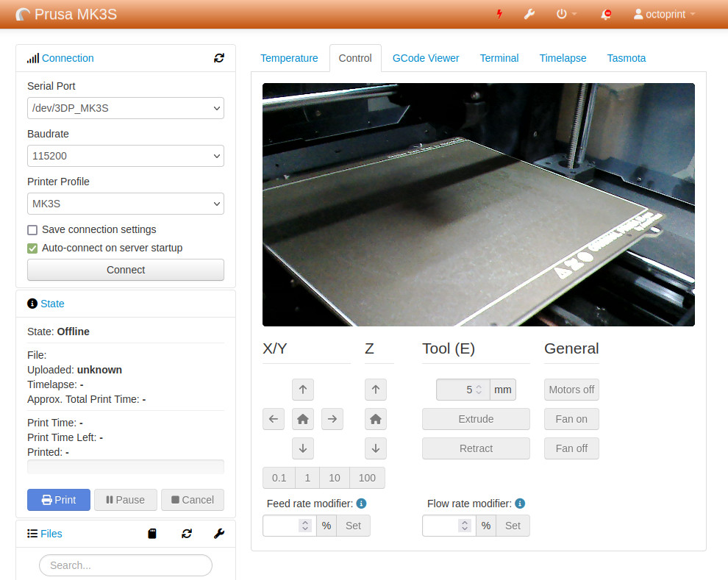
Task: Turn the Fan off
Action: point(571,448)
